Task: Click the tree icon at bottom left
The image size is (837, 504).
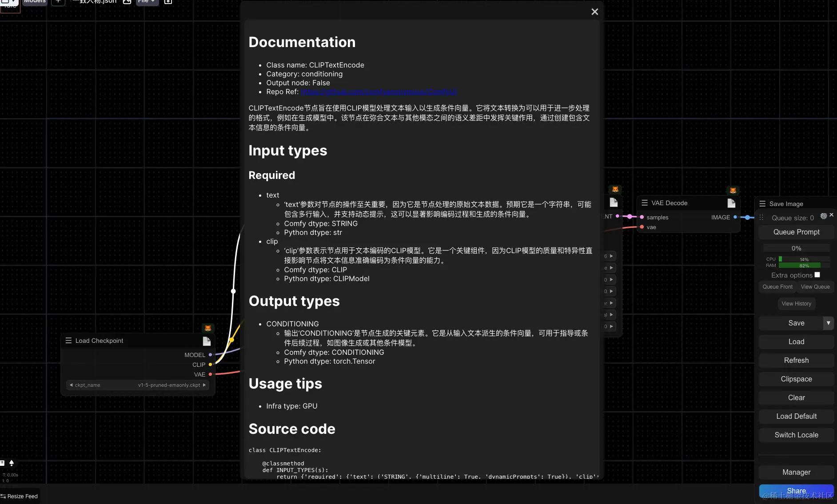Action: tap(12, 463)
